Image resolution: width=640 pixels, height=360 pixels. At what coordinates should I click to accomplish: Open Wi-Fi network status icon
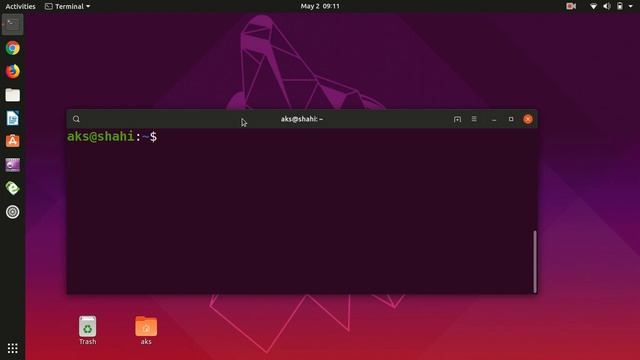[x=593, y=6]
